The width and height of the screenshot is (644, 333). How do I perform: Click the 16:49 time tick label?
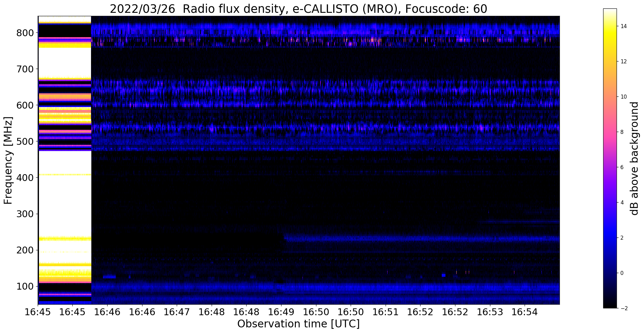[281, 311]
